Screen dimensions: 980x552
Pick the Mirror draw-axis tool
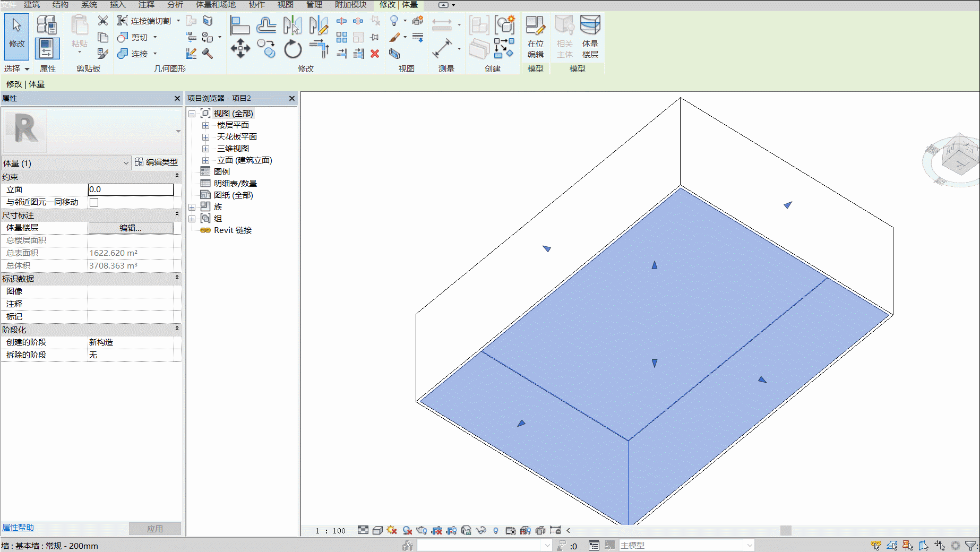point(319,24)
